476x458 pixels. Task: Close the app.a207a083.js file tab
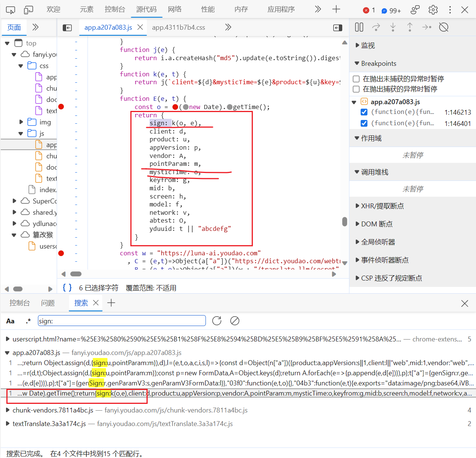tap(140, 27)
